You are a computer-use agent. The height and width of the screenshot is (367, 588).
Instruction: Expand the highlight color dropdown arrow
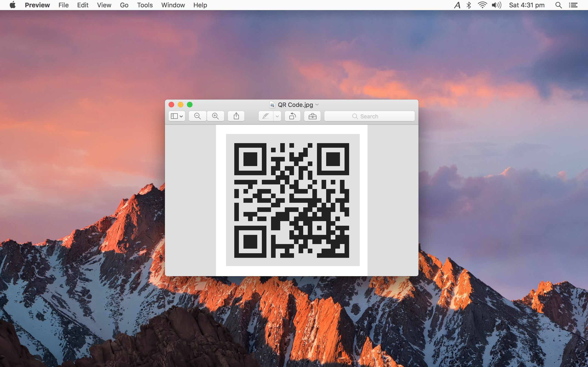[277, 116]
